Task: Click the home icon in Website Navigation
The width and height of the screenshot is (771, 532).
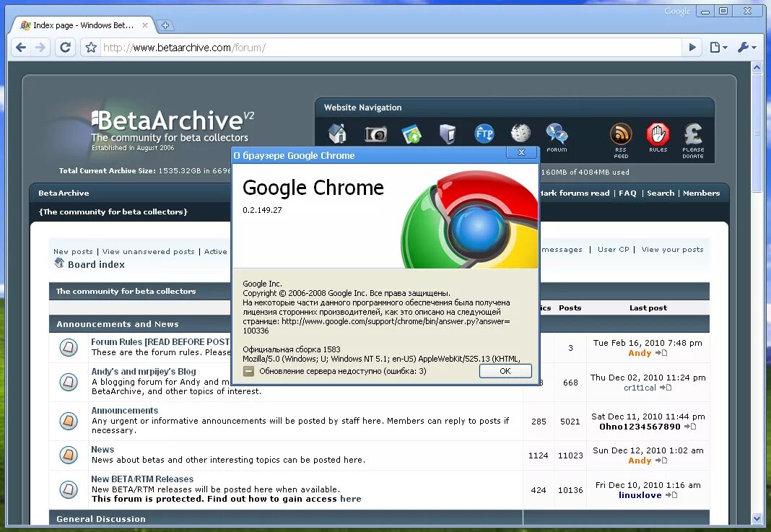Action: [x=337, y=134]
